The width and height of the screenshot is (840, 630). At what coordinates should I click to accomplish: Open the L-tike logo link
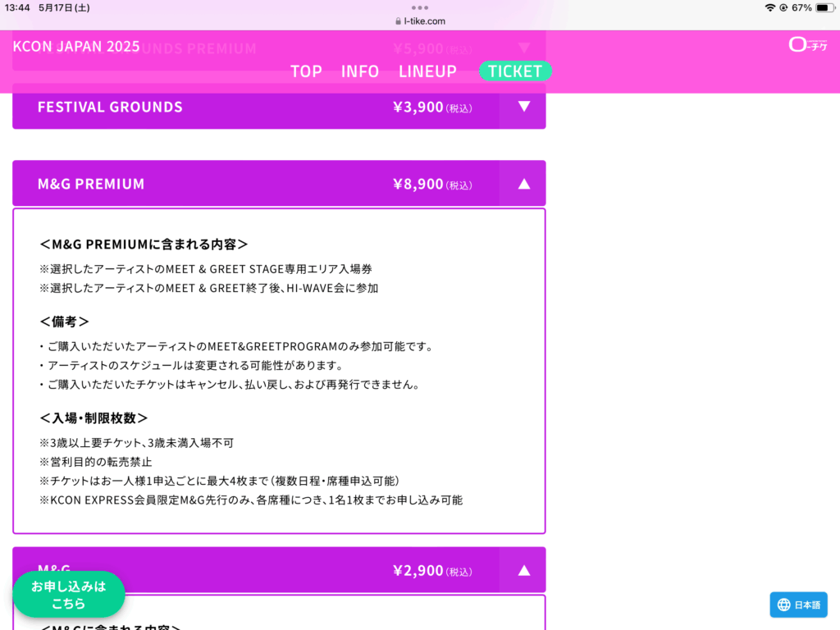[808, 44]
